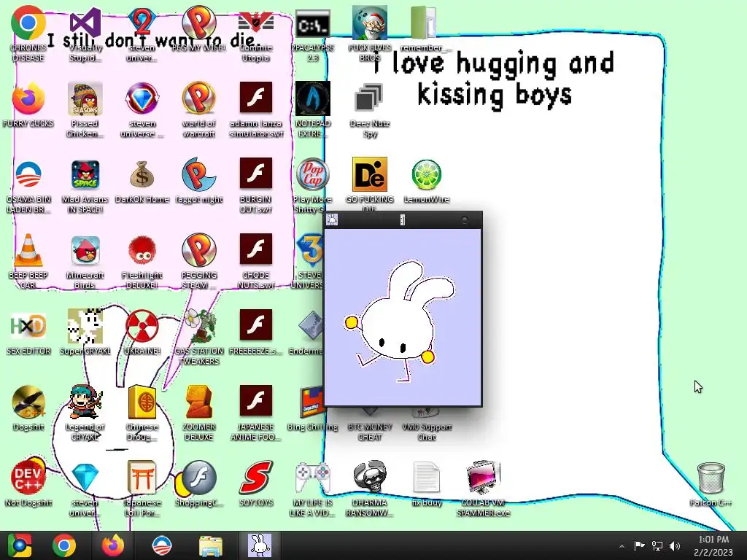Viewport: 747px width, 560px height.
Task: Open the MY LIFE IS LIKE A VID... gamepad icon
Action: click(312, 477)
